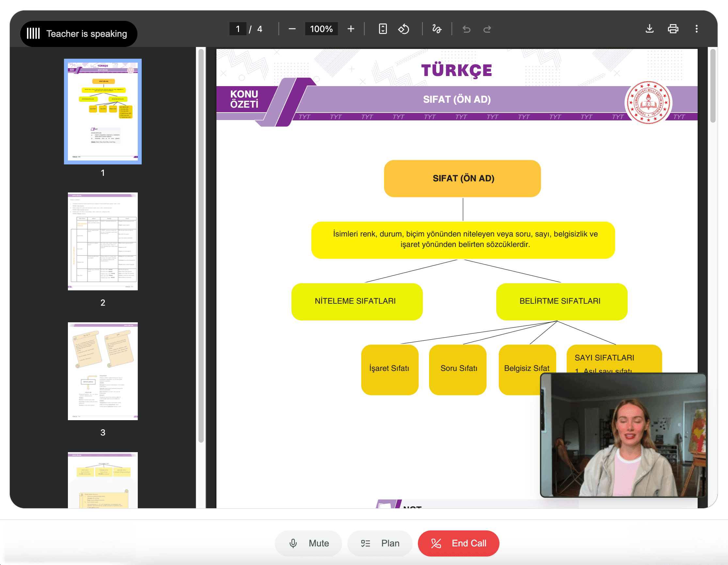Screen dimensions: 728x565
Task: Download the PDF document
Action: 649,29
